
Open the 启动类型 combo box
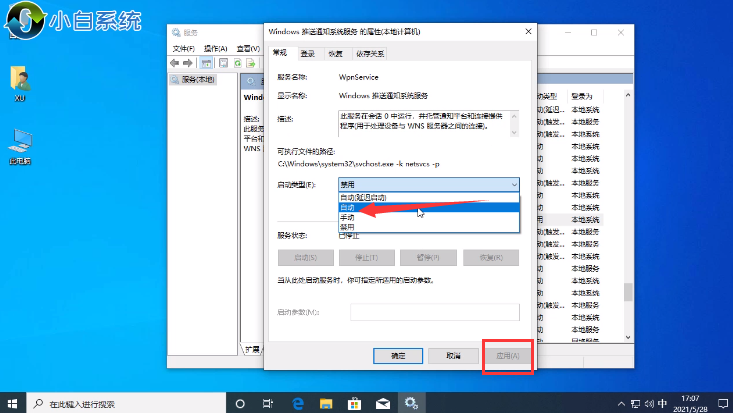(x=429, y=185)
